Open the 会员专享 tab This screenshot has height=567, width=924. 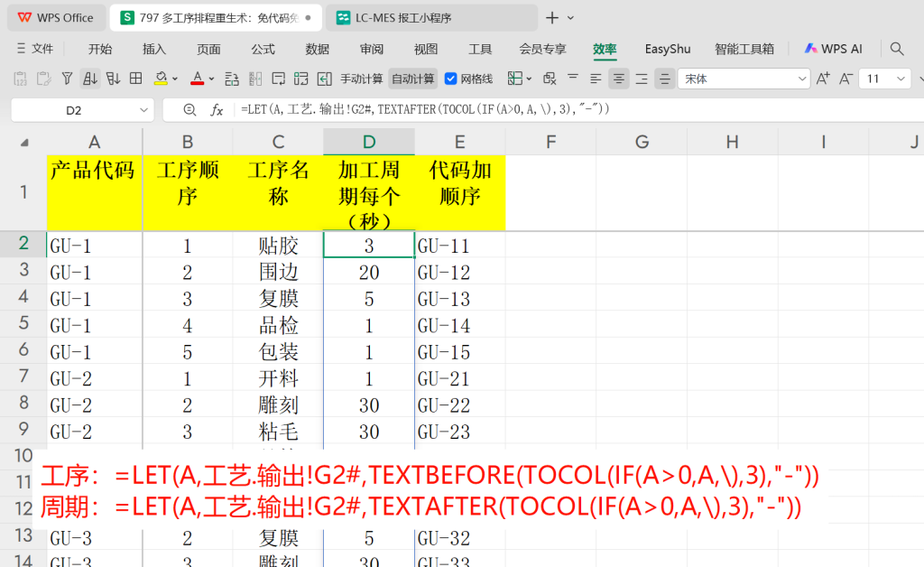pyautogui.click(x=542, y=49)
